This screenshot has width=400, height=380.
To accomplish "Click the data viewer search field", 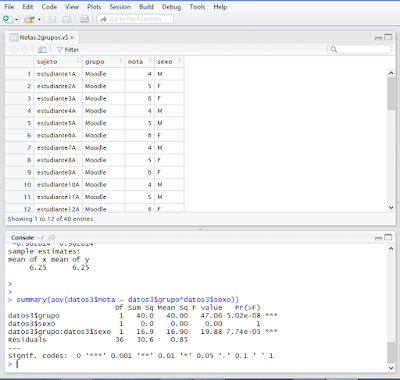I will [359, 49].
